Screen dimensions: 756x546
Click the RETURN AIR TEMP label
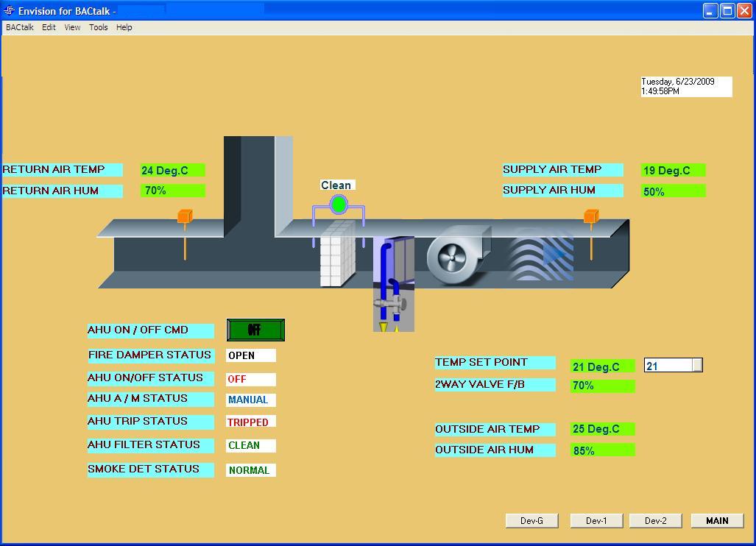point(62,170)
